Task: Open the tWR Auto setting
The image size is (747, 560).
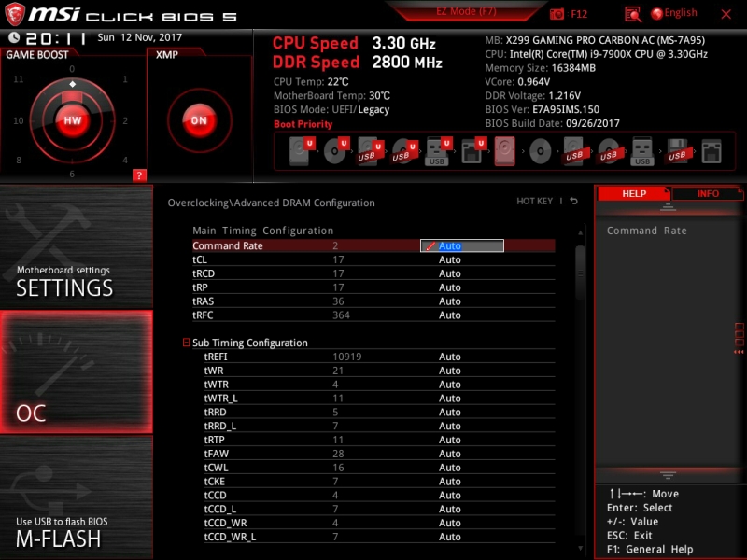Action: point(449,370)
